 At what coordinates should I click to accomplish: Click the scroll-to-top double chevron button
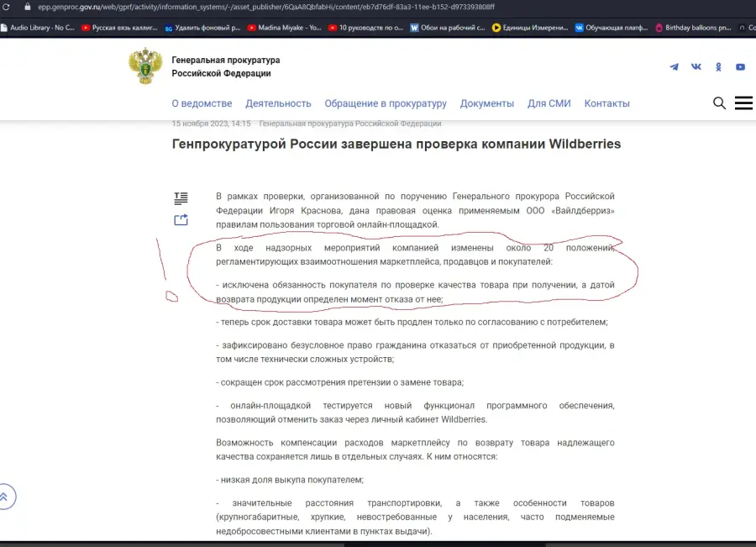tap(5, 497)
